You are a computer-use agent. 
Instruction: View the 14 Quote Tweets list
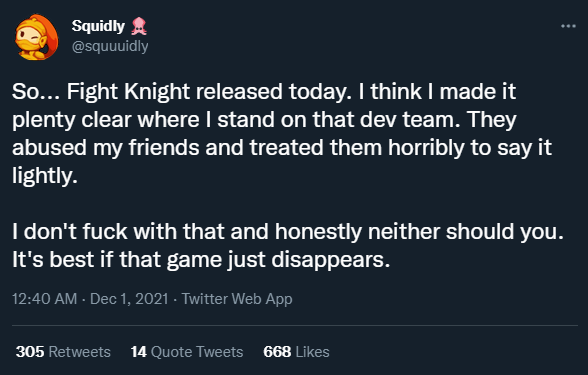(x=187, y=352)
